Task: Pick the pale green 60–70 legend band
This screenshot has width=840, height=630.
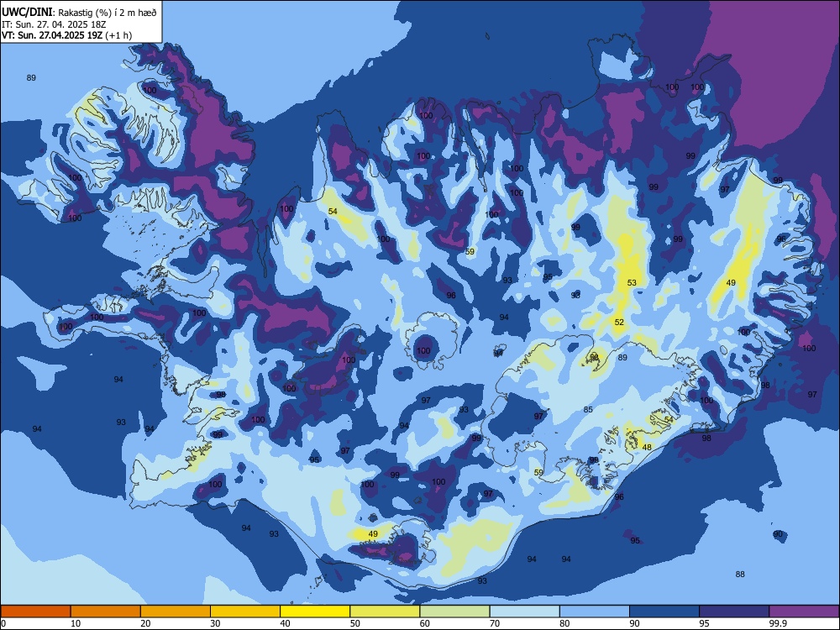Action: [454, 611]
